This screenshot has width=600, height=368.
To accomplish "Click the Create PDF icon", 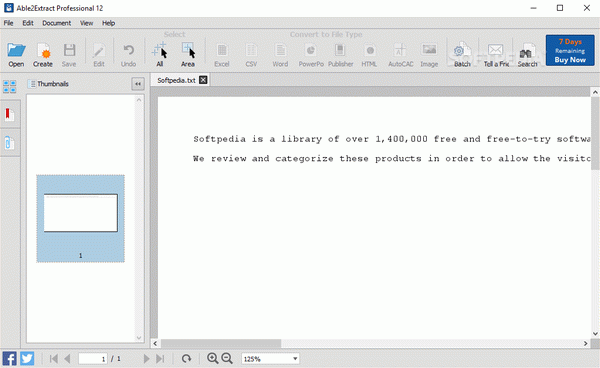I will pyautogui.click(x=42, y=55).
